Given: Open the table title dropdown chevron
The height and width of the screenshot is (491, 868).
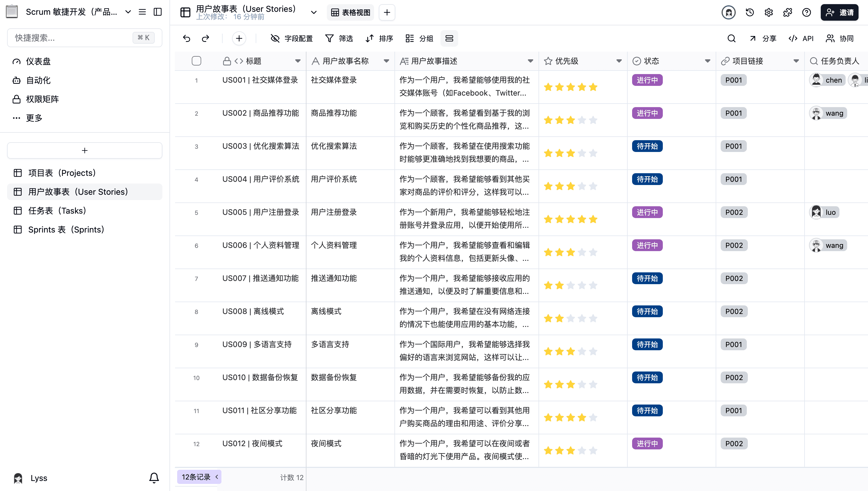Looking at the screenshot, I should [314, 12].
